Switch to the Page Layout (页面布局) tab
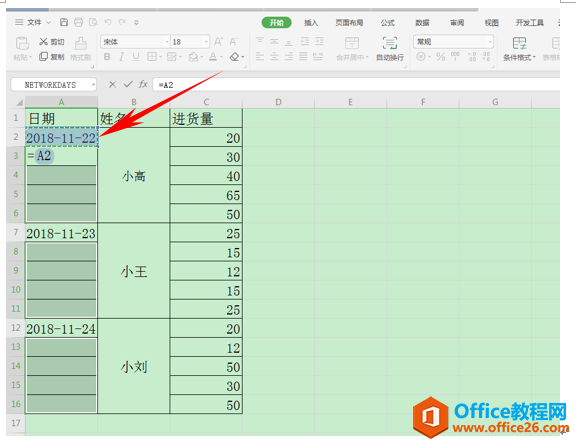The width and height of the screenshot is (576, 445). click(349, 23)
